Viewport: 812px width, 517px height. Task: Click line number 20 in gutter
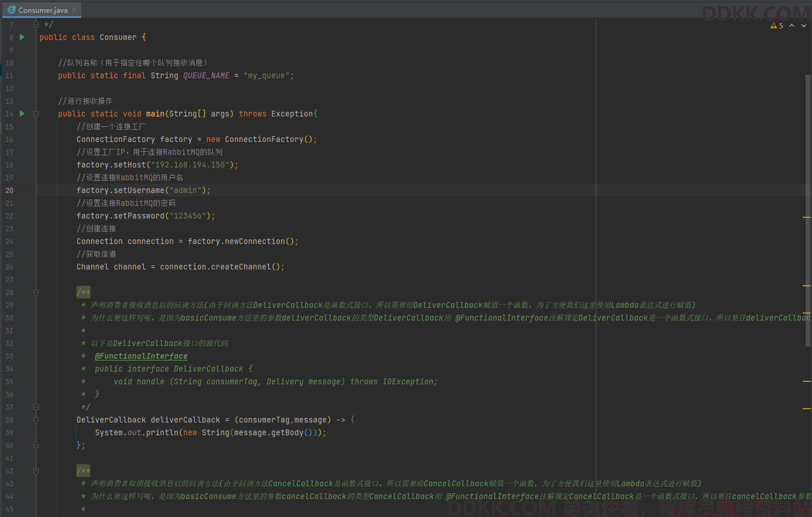9,190
